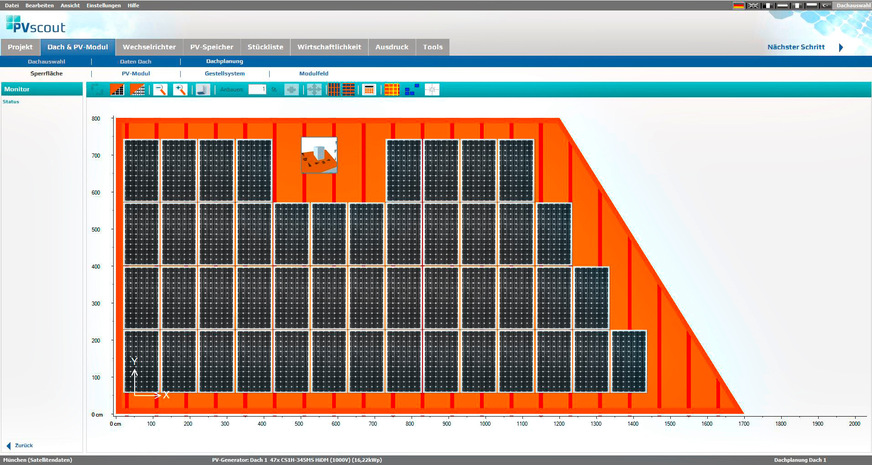Click the roof obstacle chimney thumbnail
The image size is (872, 465).
(x=320, y=155)
